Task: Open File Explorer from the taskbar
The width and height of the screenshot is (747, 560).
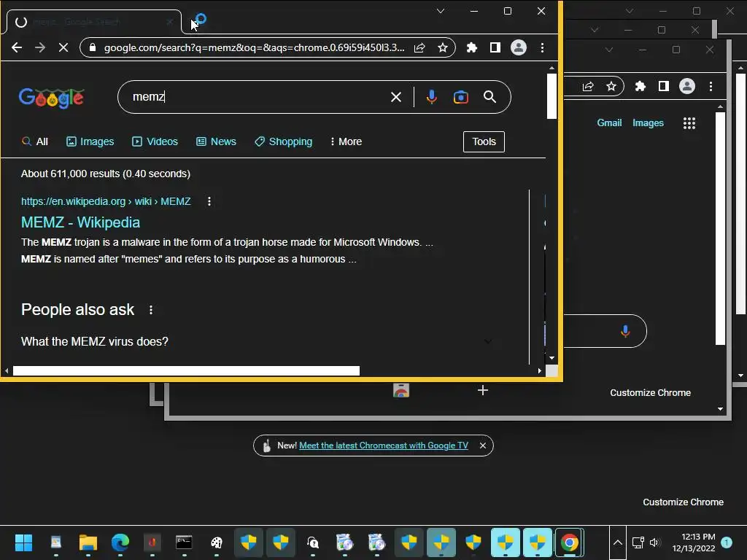Action: pos(88,542)
